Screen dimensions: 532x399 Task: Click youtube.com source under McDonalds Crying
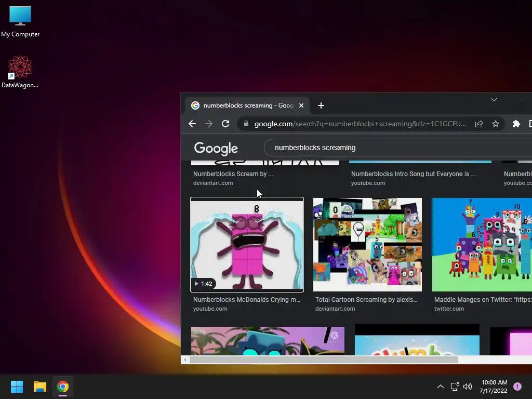pos(210,309)
